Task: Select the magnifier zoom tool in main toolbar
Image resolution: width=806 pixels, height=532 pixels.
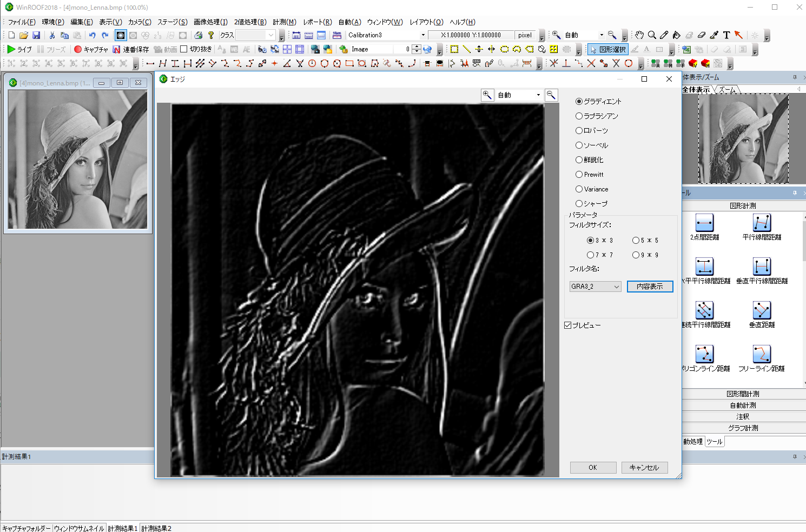Action: 652,35
